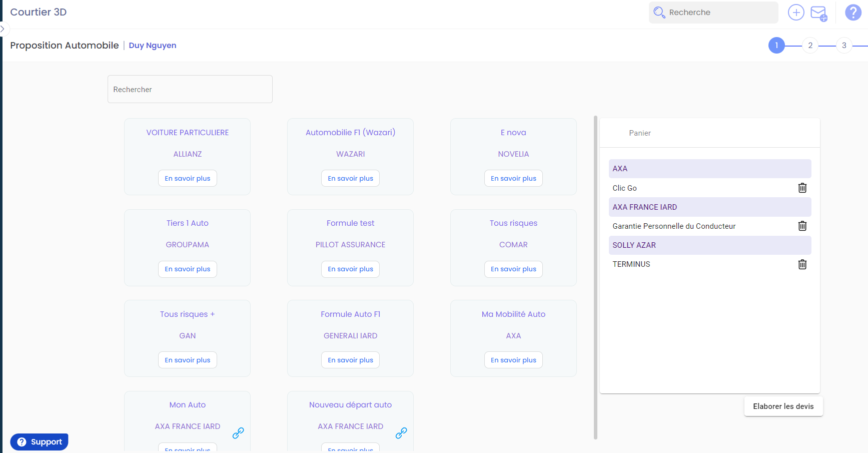The image size is (868, 453).
Task: Click the plus circle add icon
Action: (796, 13)
